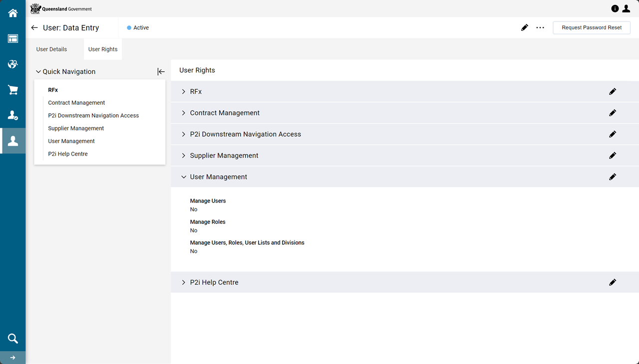Open the Home icon in sidebar

pos(12,13)
